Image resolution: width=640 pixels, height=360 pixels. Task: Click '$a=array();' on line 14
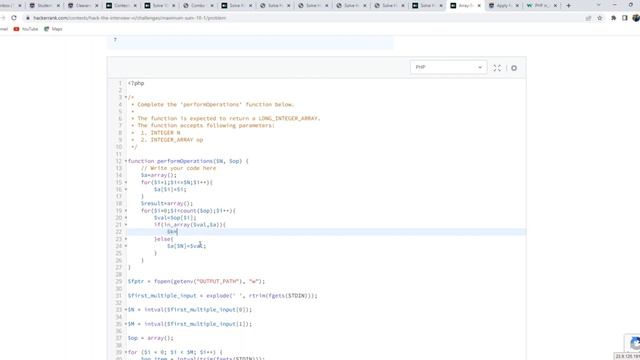point(159,175)
